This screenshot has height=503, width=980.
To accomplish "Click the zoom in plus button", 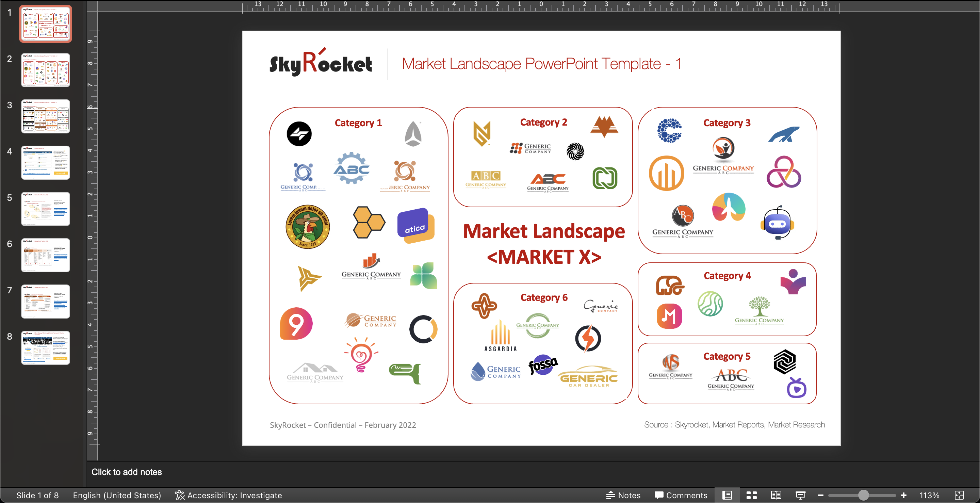I will [x=904, y=495].
